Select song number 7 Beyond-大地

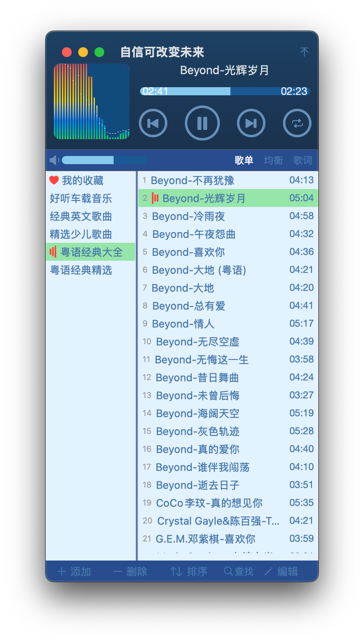click(x=228, y=288)
